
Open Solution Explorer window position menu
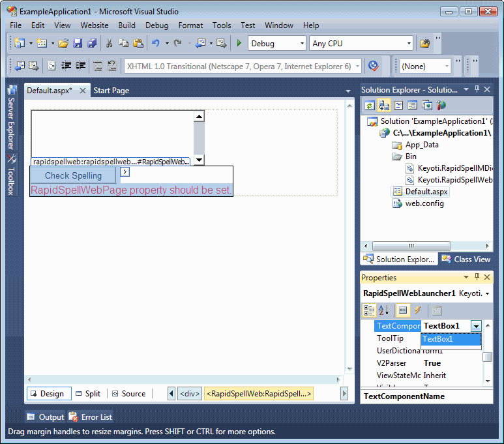pyautogui.click(x=466, y=89)
